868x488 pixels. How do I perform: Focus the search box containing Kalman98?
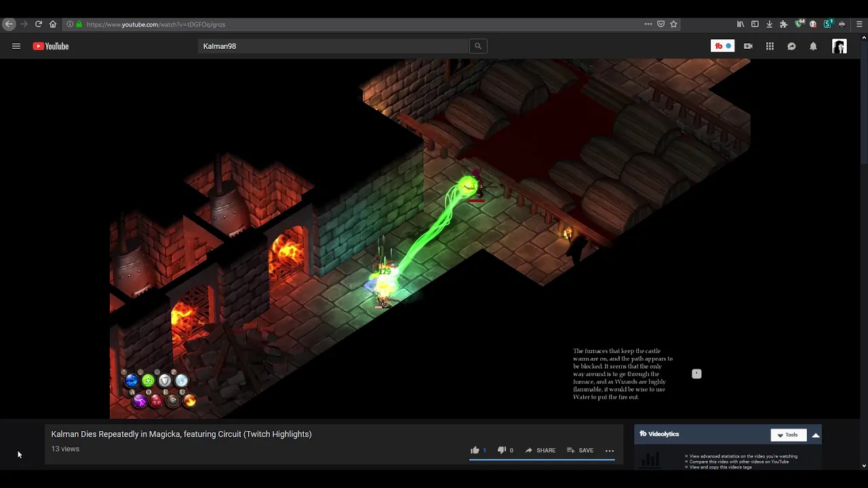[334, 46]
